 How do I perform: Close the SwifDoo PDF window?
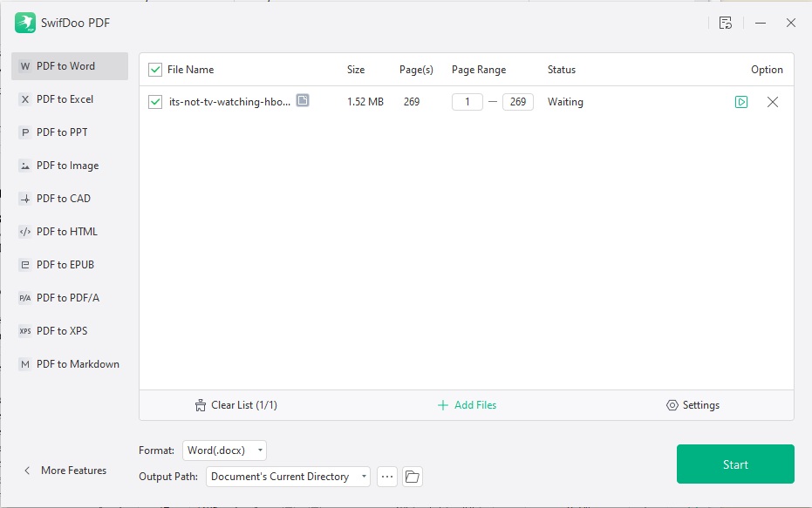point(791,23)
